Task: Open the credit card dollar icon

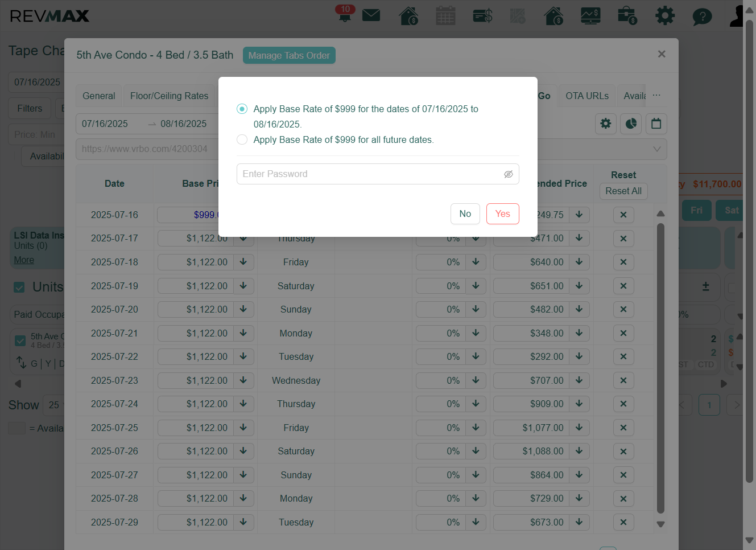Action: click(x=482, y=15)
